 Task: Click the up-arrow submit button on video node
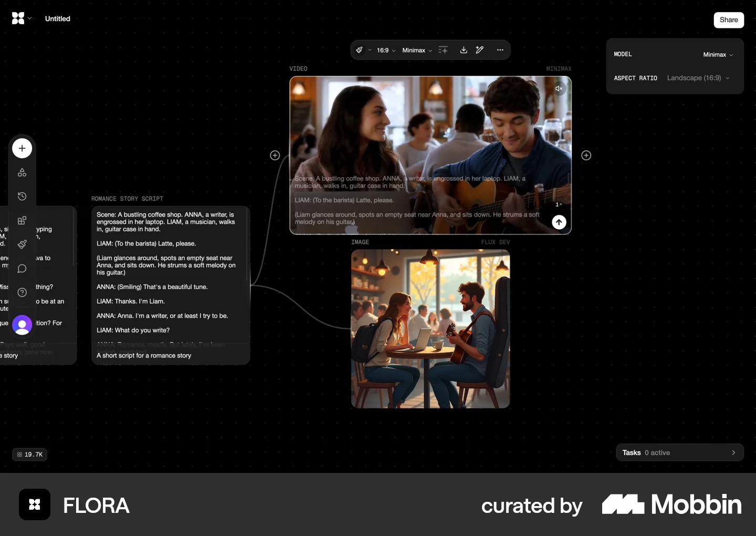(x=559, y=222)
